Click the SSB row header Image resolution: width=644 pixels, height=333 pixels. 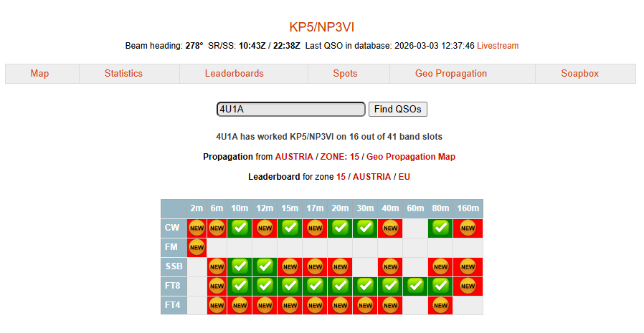[x=174, y=266]
